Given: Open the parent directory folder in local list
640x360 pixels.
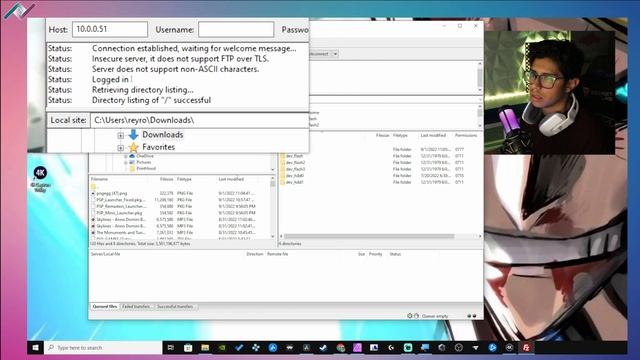Looking at the screenshot, I should 94,187.
